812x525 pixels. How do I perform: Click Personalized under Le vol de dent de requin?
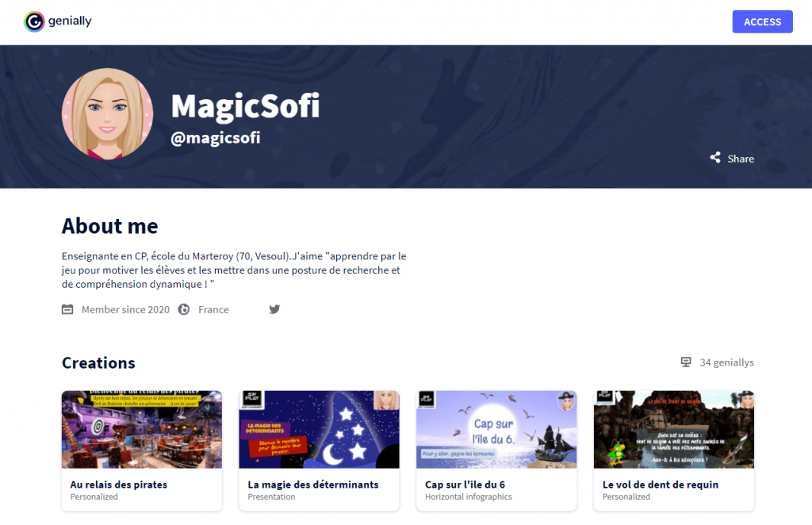pos(626,496)
